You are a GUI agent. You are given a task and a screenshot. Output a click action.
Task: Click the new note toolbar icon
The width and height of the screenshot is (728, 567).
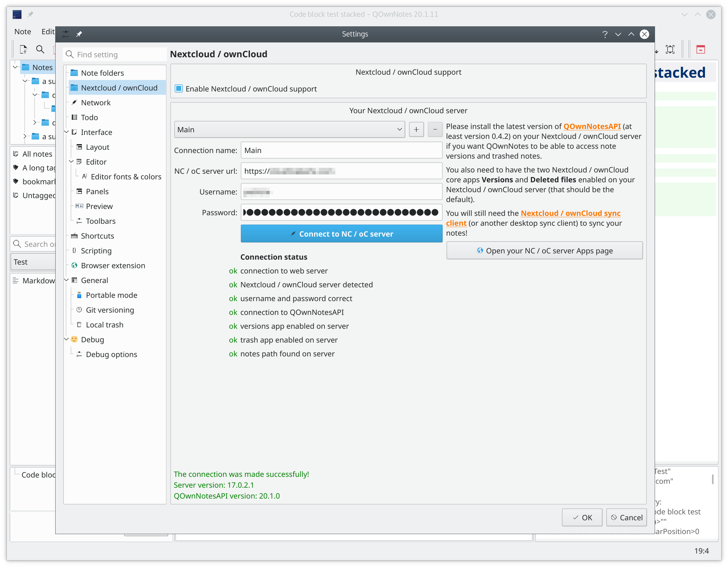pyautogui.click(x=23, y=49)
